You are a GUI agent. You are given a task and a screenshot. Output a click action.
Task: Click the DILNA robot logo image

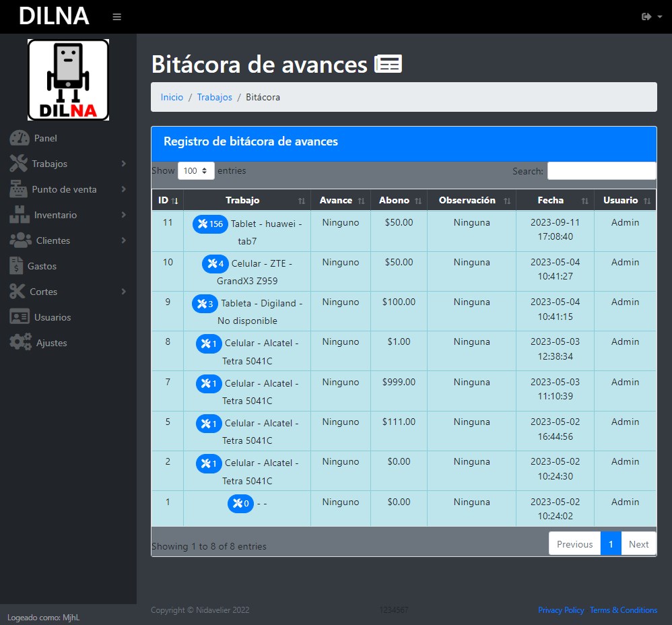coord(68,79)
